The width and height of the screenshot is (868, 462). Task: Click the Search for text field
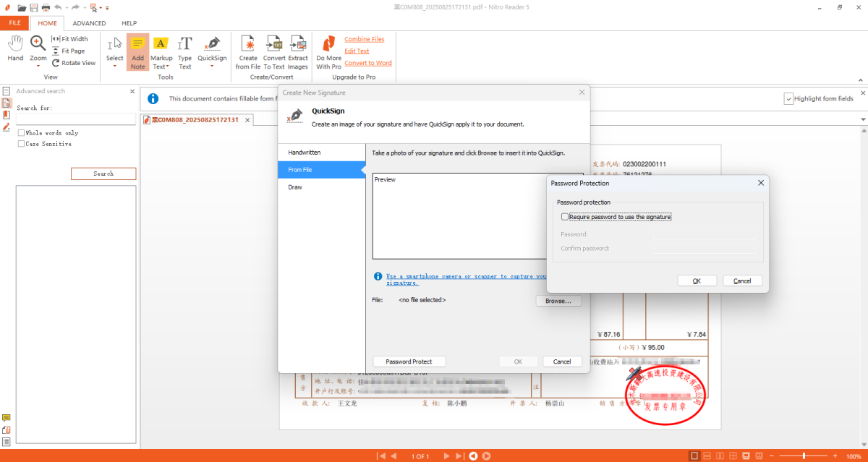[x=76, y=119]
